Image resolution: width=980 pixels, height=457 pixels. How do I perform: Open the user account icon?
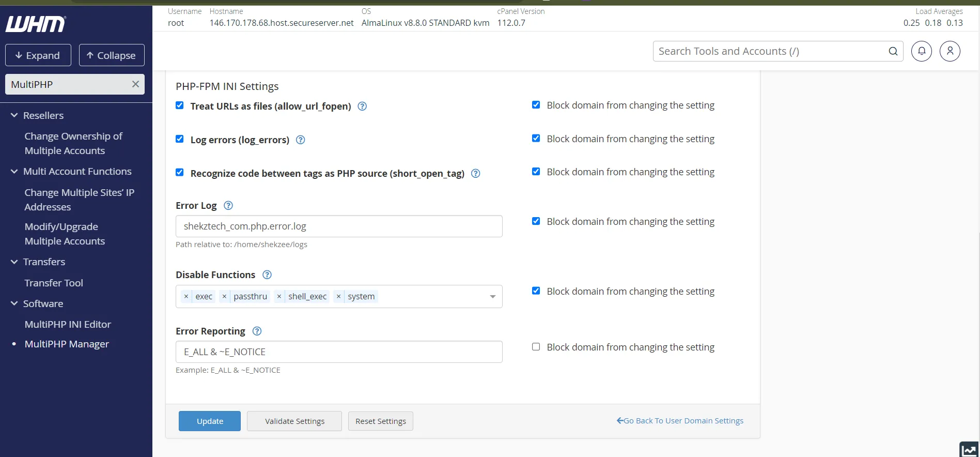point(950,51)
